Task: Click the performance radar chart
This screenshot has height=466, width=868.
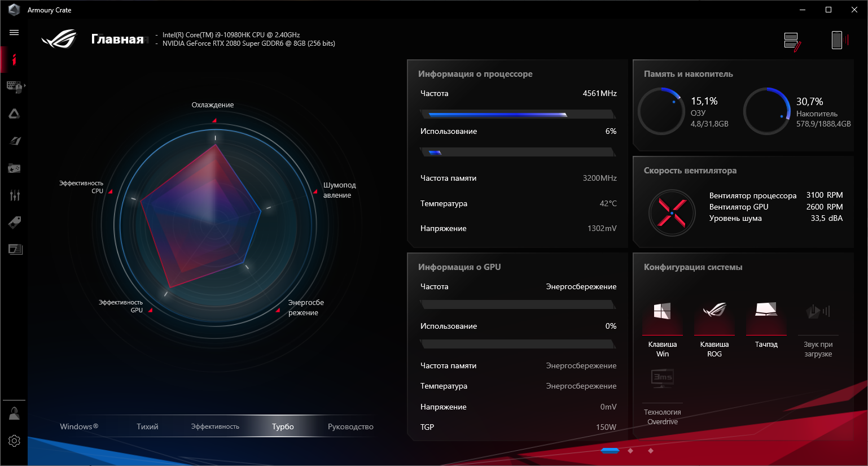Action: (x=215, y=225)
